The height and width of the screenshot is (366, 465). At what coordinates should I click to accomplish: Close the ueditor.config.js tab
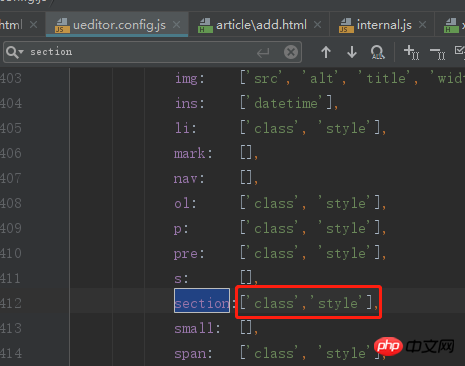(x=177, y=25)
